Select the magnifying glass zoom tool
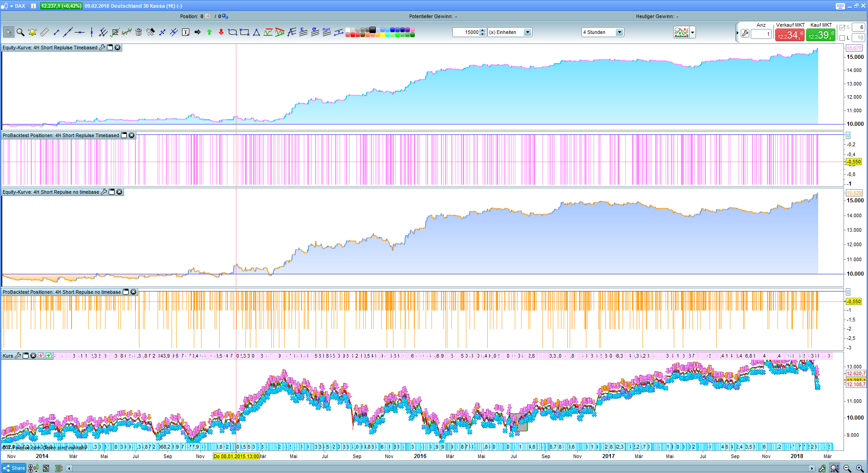 [x=20, y=32]
